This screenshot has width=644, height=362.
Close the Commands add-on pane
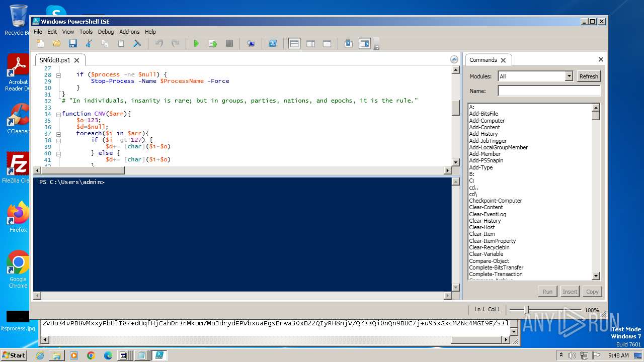[601, 59]
